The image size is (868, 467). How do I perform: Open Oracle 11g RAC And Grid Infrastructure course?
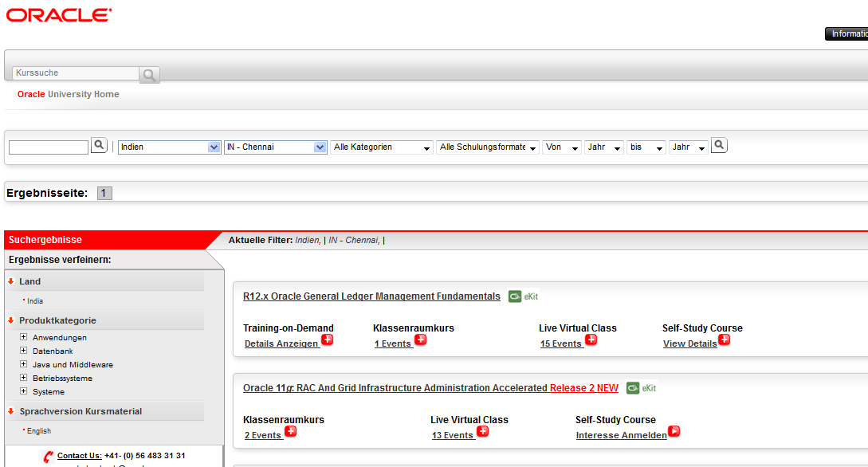point(430,388)
